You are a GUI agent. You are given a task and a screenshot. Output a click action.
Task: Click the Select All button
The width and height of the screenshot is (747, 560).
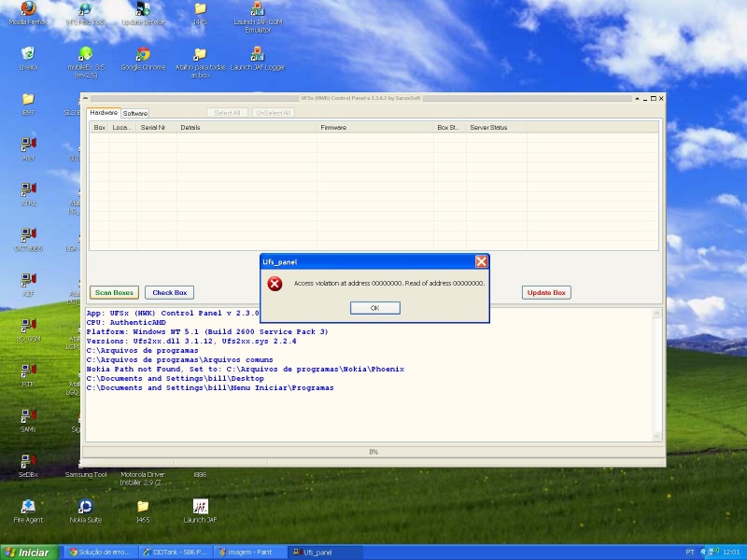coord(227,113)
